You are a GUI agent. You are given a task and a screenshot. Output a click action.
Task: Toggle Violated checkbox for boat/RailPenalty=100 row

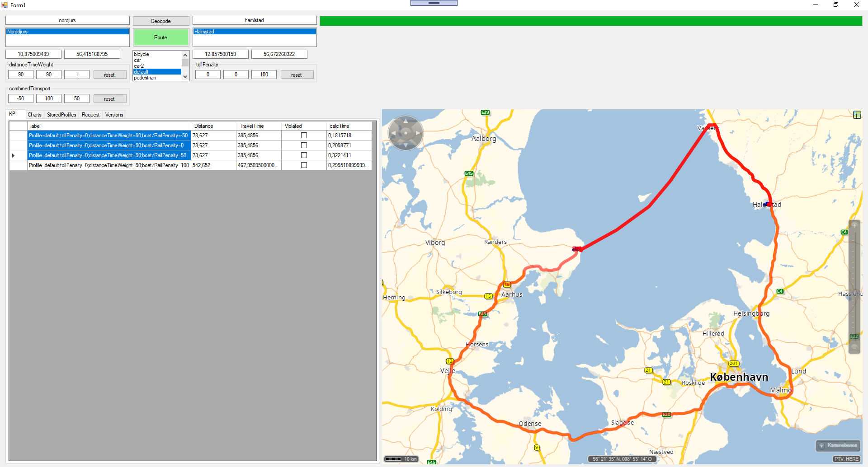pos(304,165)
